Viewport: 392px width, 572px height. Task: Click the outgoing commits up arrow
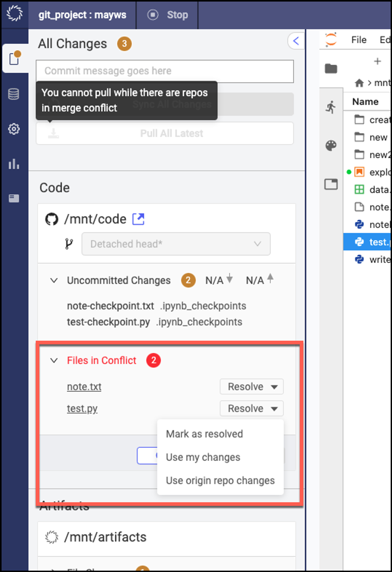pyautogui.click(x=270, y=278)
